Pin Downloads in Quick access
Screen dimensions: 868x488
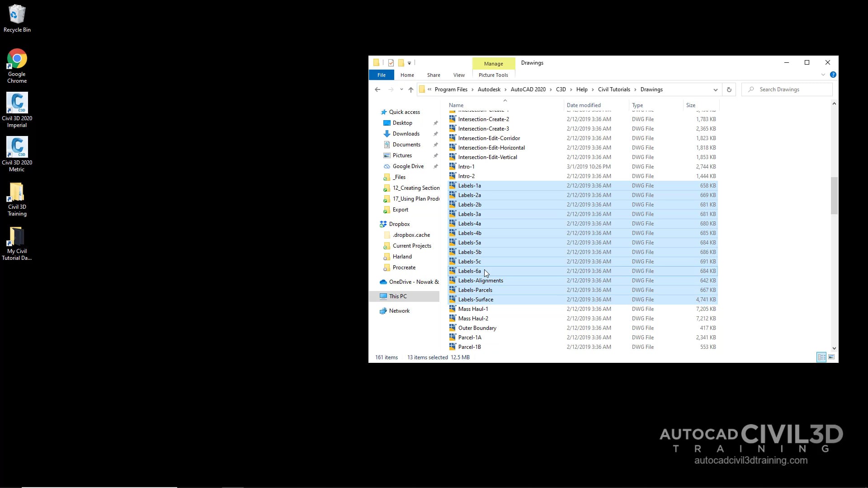[435, 133]
